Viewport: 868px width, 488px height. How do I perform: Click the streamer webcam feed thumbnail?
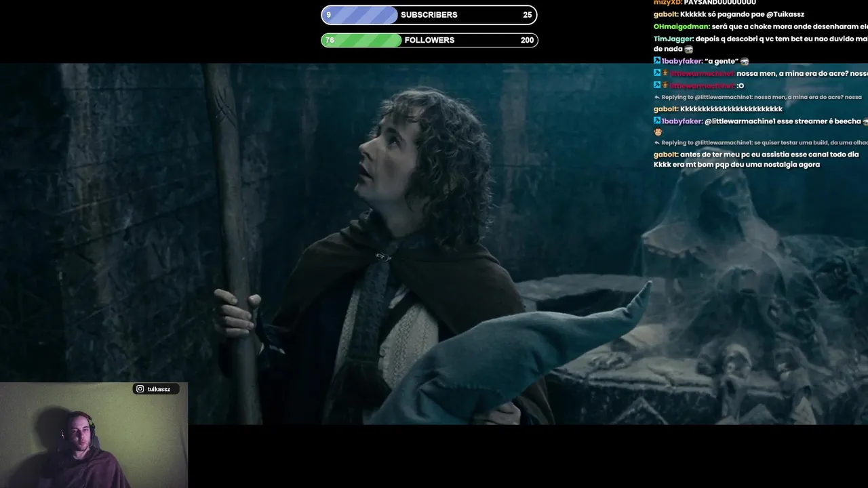(x=94, y=435)
